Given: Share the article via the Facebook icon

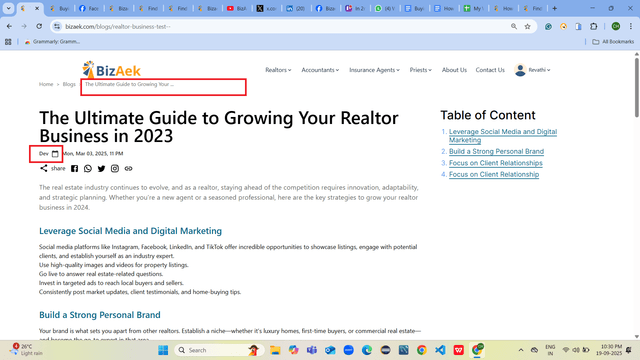Looking at the screenshot, I should 74,169.
